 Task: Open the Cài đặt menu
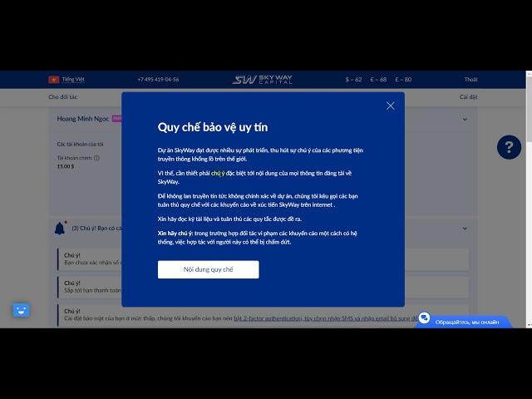[469, 97]
